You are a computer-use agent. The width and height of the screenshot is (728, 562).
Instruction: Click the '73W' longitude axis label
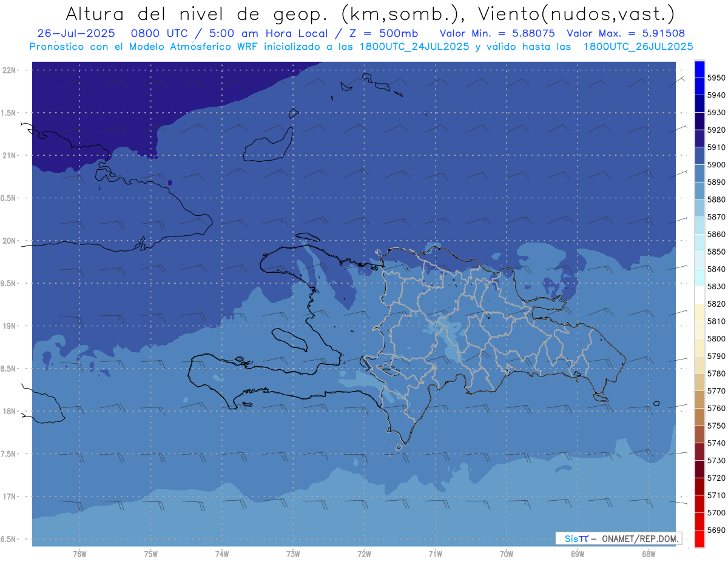(293, 554)
